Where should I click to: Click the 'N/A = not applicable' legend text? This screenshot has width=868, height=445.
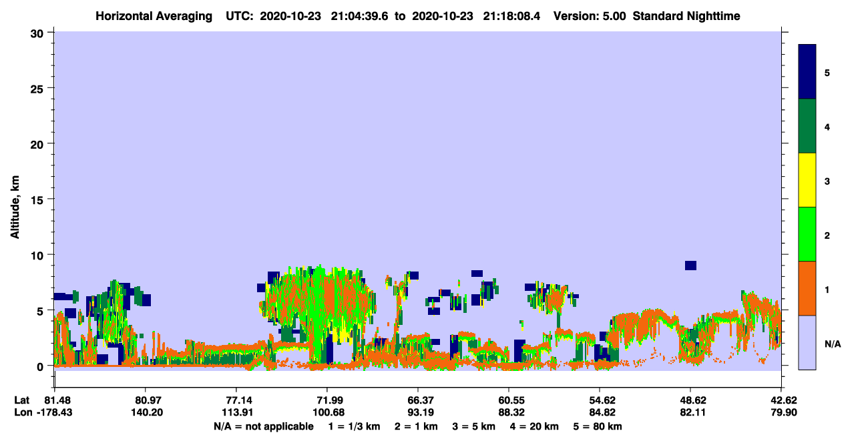(x=264, y=426)
